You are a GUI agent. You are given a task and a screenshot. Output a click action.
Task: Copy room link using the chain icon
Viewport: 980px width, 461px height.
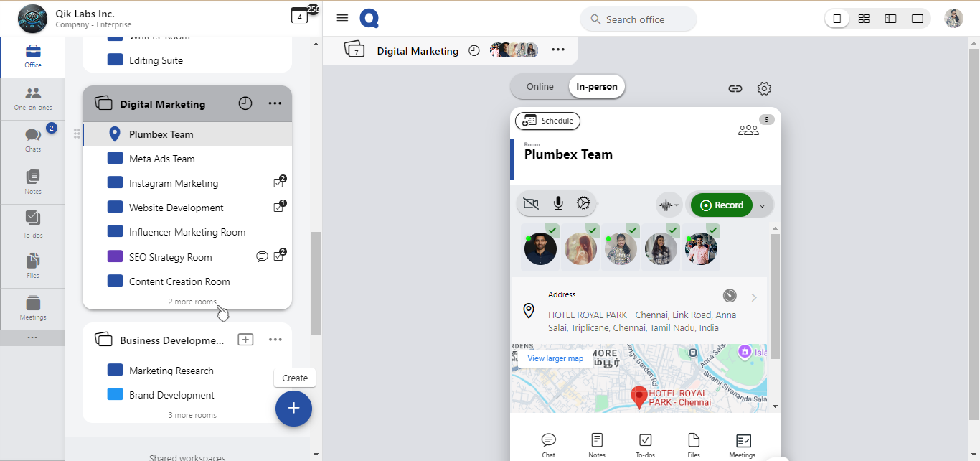click(735, 89)
